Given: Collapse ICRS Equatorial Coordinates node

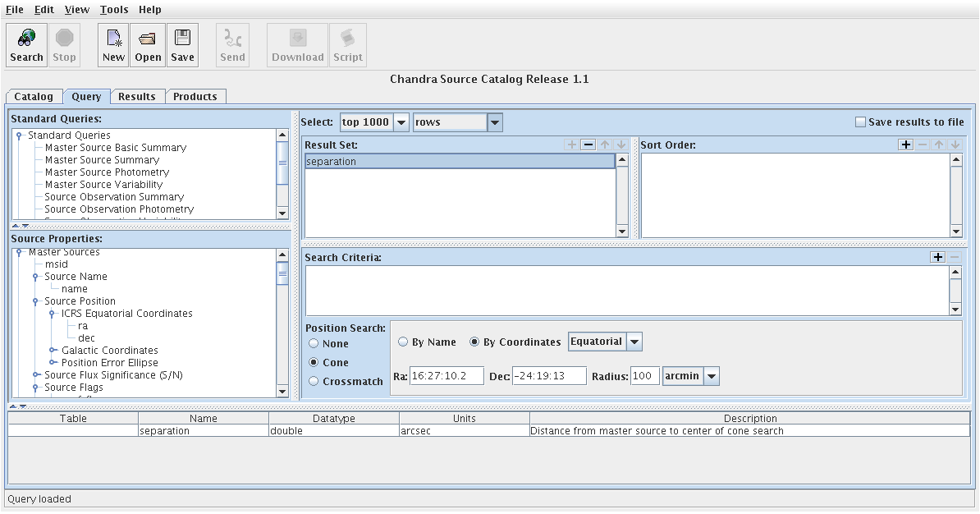Looking at the screenshot, I should click(x=53, y=314).
